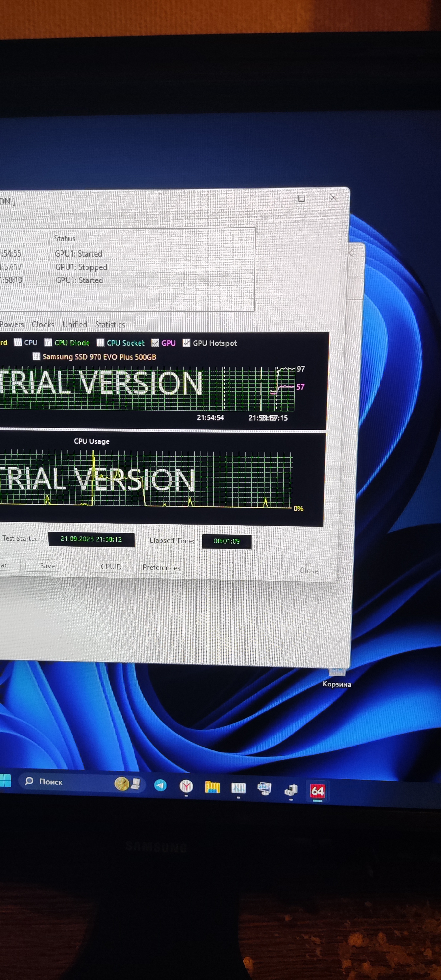Screen dimensions: 441x980
Task: Launch Yandex Browser from the taskbar
Action: 186,786
